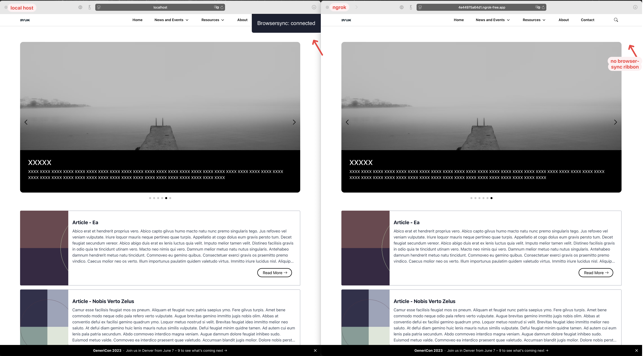Screen dimensions: 644x356
Task: Click the ngrok-free.app address field
Action: tap(481, 7)
